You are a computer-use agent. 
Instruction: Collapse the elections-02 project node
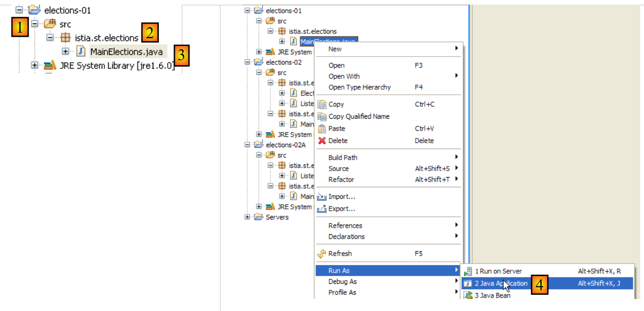point(248,62)
